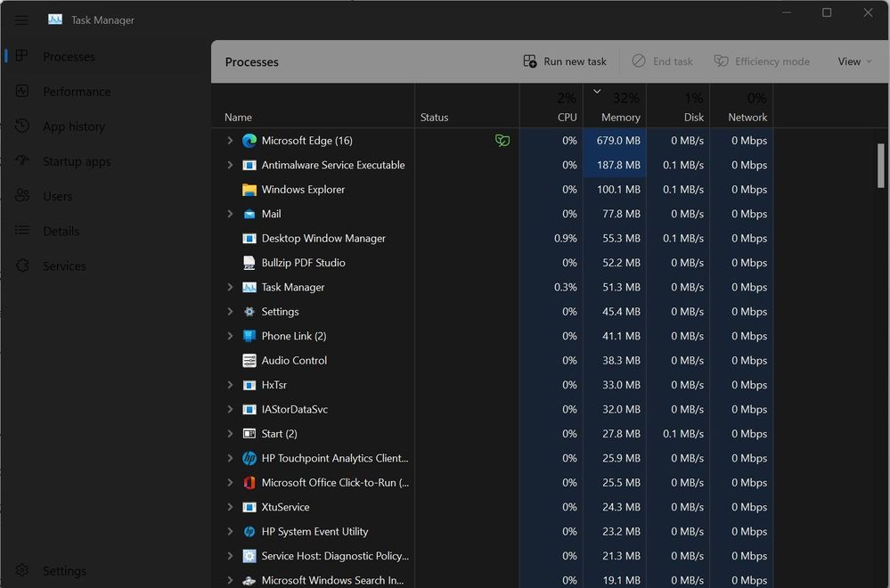The image size is (890, 588).
Task: Open the Details list icon
Action: click(23, 231)
